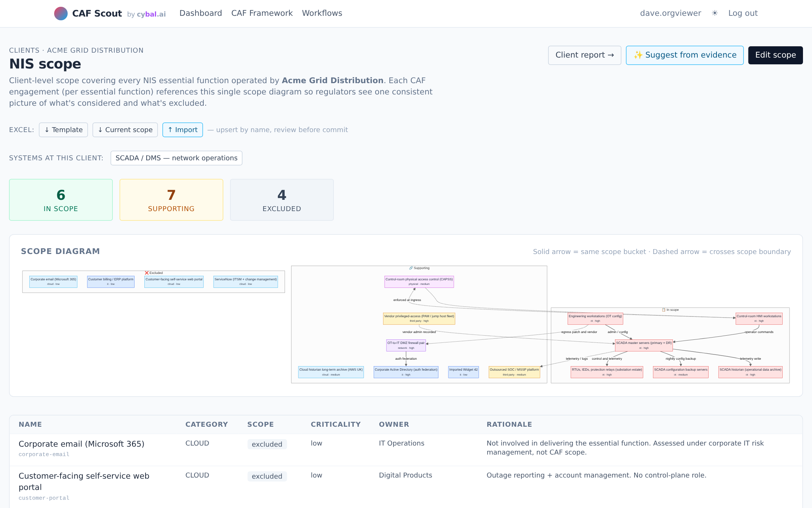This screenshot has width=812, height=508.
Task: Click the 7 Supporting stat card
Action: coord(171,200)
